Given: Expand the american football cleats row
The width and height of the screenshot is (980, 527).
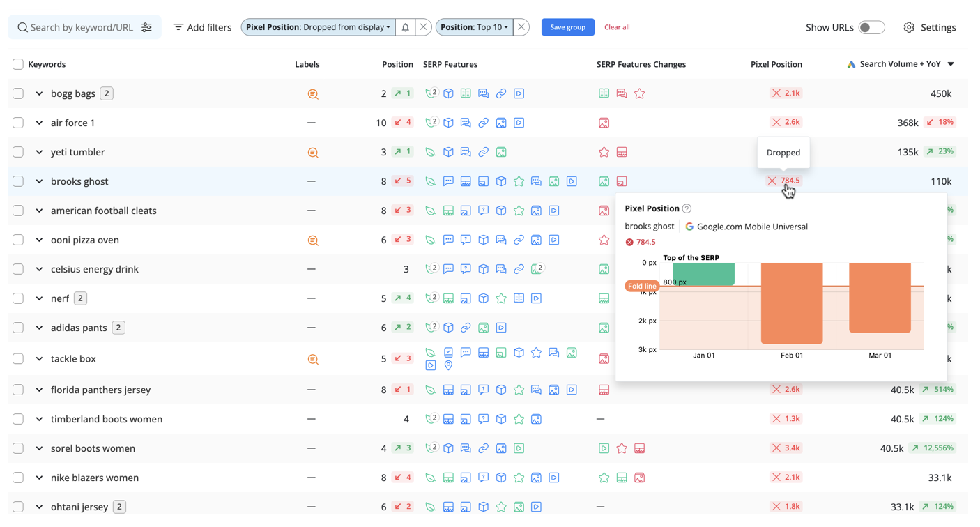Looking at the screenshot, I should pyautogui.click(x=39, y=211).
